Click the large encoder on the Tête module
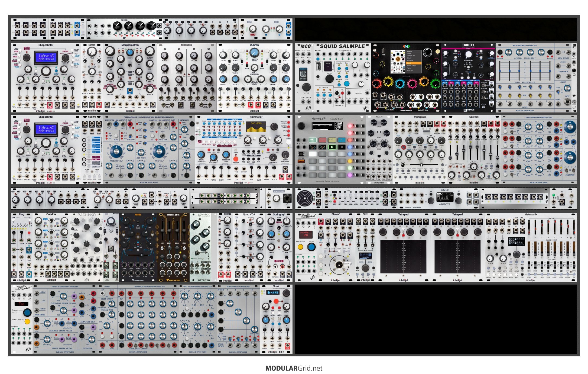588x374 pixels. tap(365, 268)
